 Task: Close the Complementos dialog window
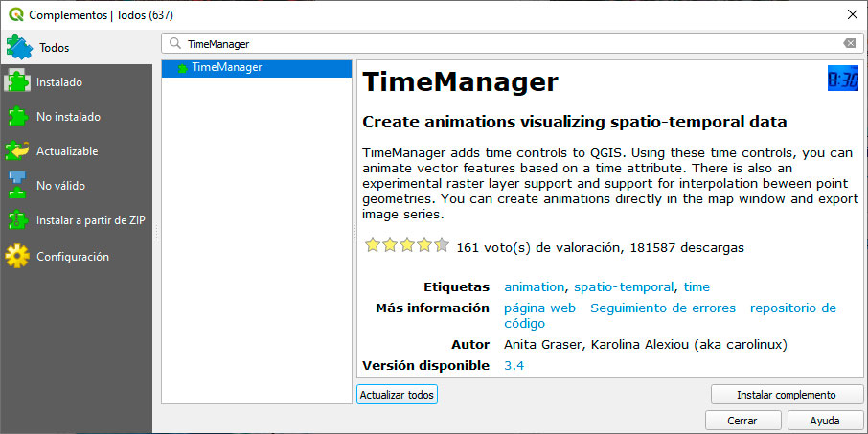[x=853, y=15]
